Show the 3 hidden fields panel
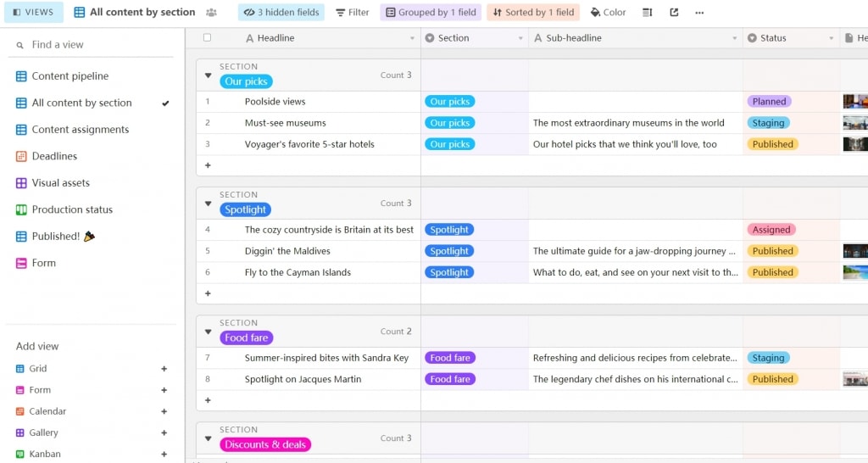The image size is (868, 463). (280, 13)
